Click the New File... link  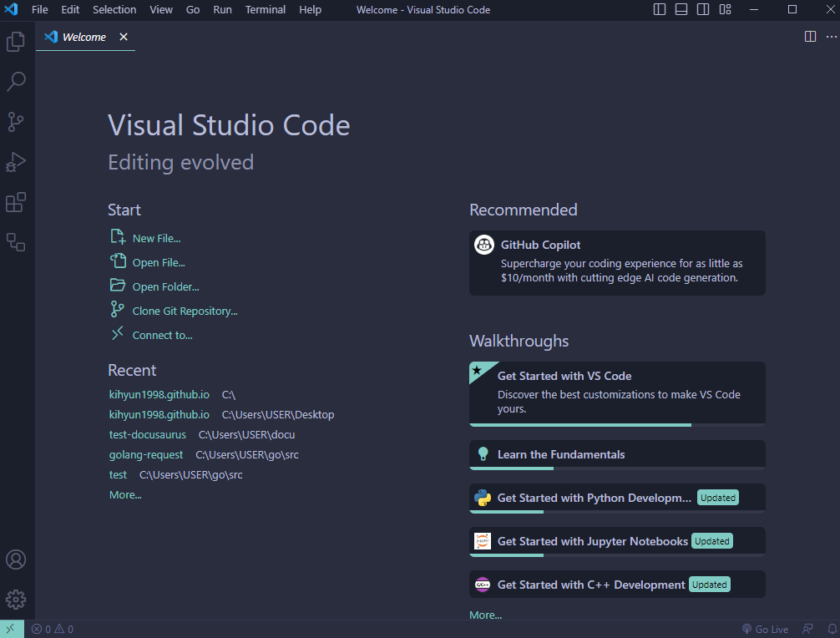(156, 238)
